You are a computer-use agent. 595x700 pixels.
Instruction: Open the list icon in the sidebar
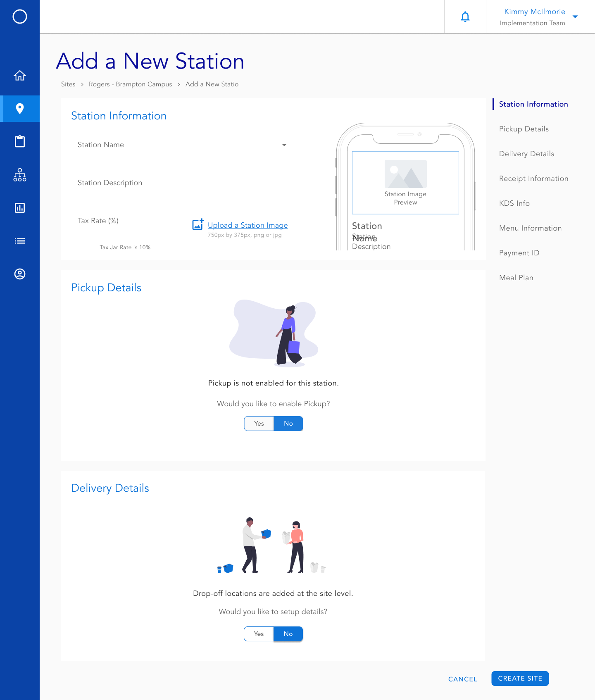click(x=20, y=241)
